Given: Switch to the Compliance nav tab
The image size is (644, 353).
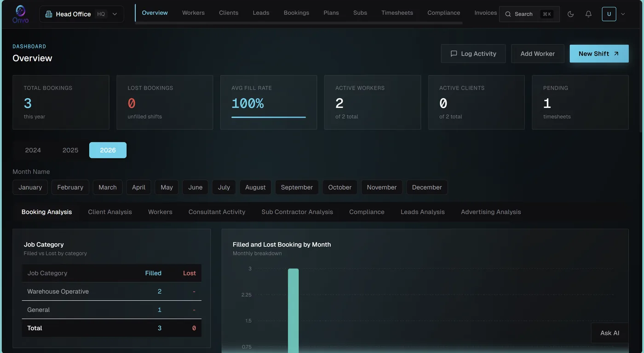Looking at the screenshot, I should click(x=443, y=13).
